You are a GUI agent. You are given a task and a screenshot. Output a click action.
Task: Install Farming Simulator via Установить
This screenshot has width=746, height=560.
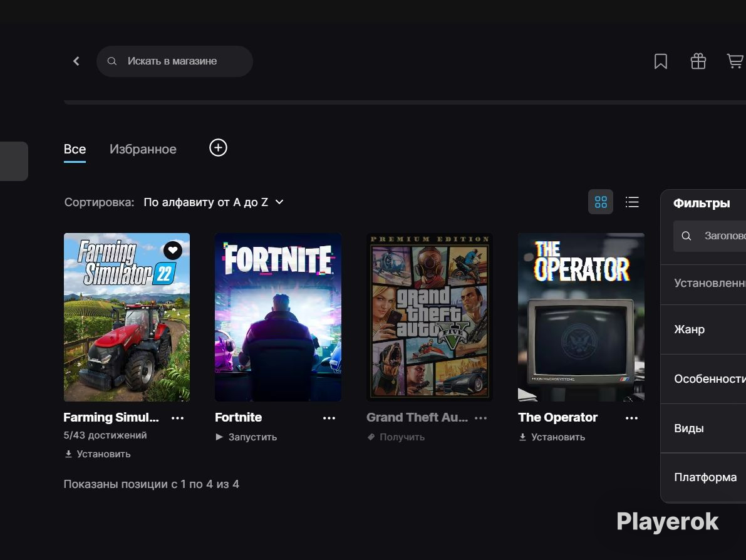(98, 454)
